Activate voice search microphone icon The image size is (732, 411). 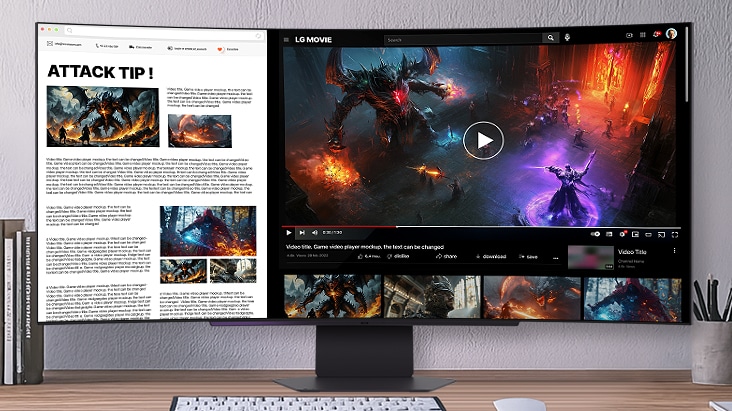[567, 38]
